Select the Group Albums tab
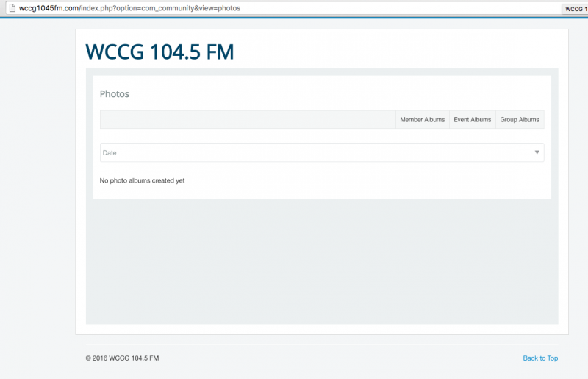Screen dimensions: 588x379 coord(520,119)
